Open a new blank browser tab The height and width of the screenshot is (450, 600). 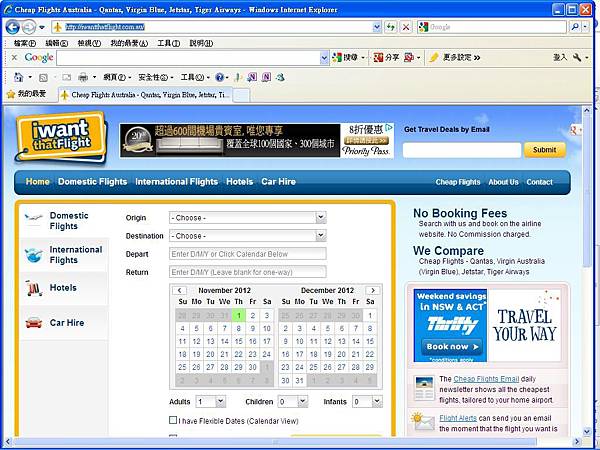click(x=241, y=95)
